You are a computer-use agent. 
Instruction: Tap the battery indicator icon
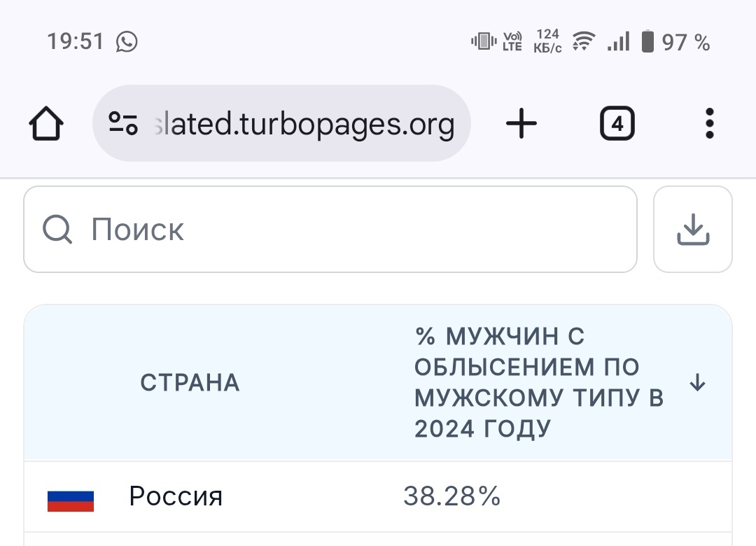647,42
